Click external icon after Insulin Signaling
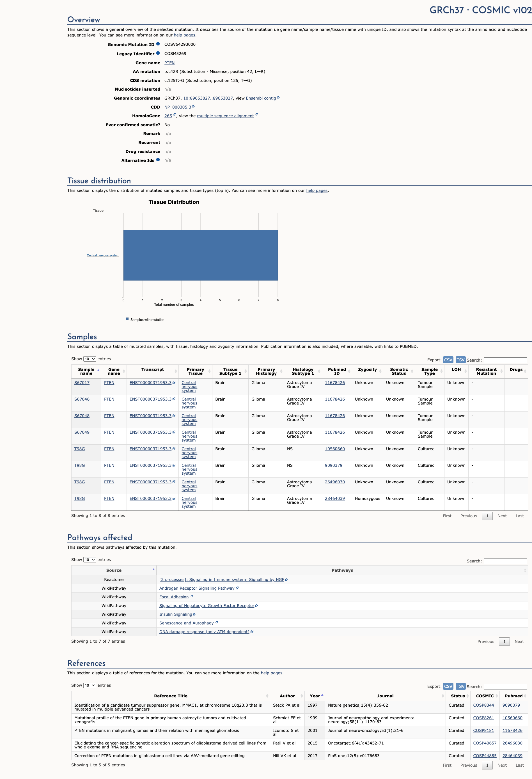532x779 pixels. coord(195,614)
